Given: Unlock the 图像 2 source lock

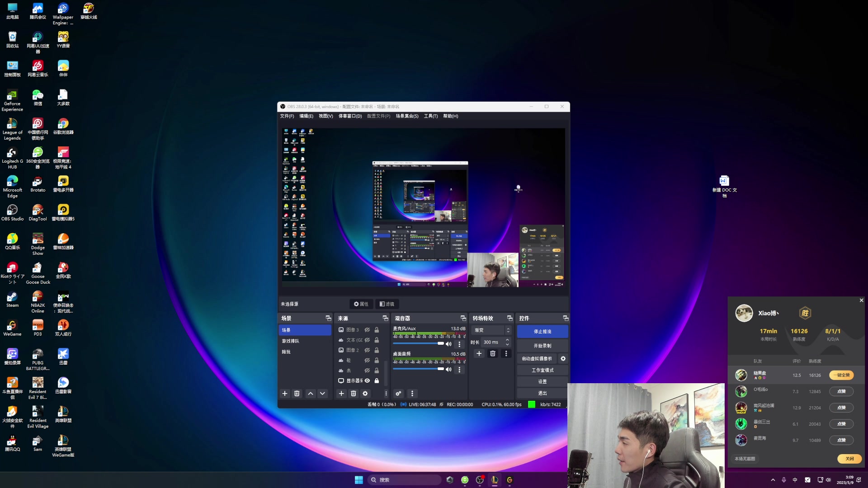Looking at the screenshot, I should pyautogui.click(x=377, y=350).
